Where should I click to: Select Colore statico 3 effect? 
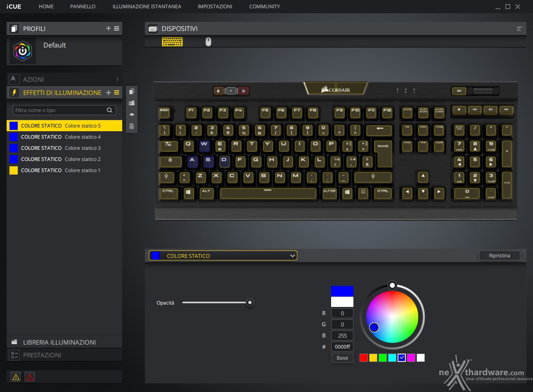pos(64,148)
